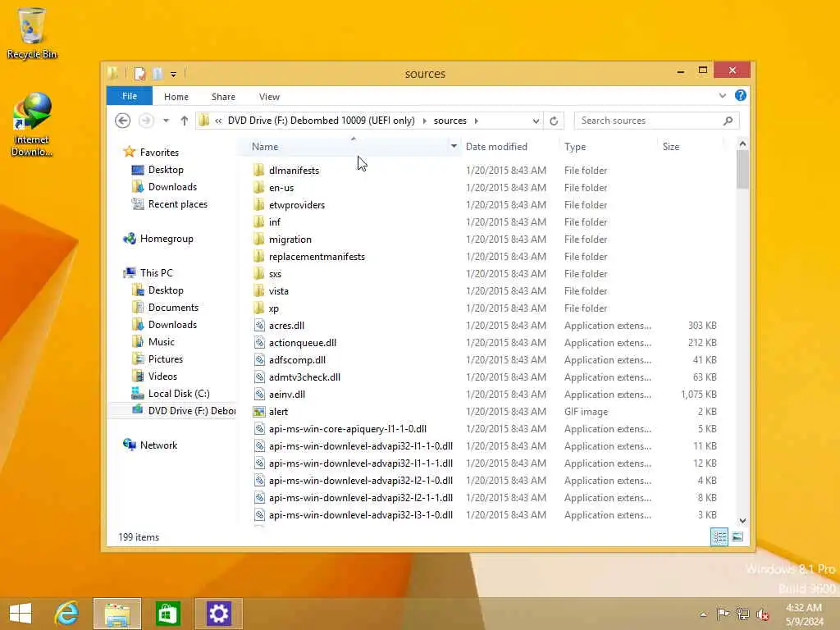Select Documents under This PC
The height and width of the screenshot is (630, 840).
click(173, 307)
